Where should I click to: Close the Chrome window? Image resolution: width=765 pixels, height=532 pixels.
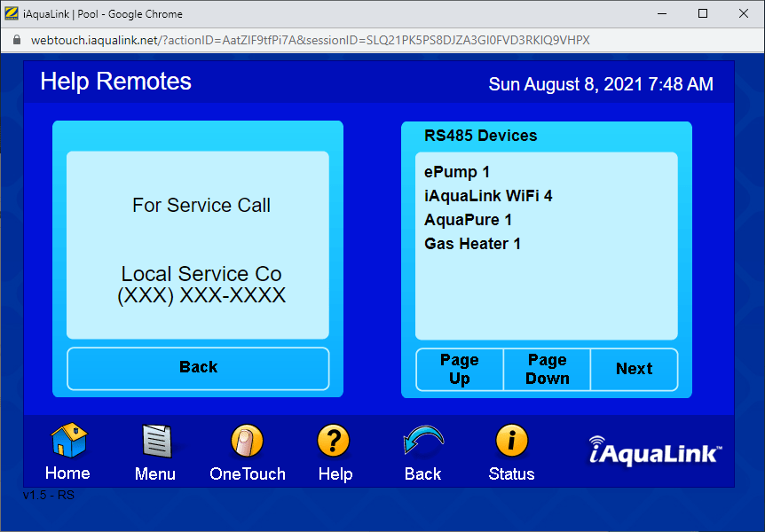coord(744,13)
